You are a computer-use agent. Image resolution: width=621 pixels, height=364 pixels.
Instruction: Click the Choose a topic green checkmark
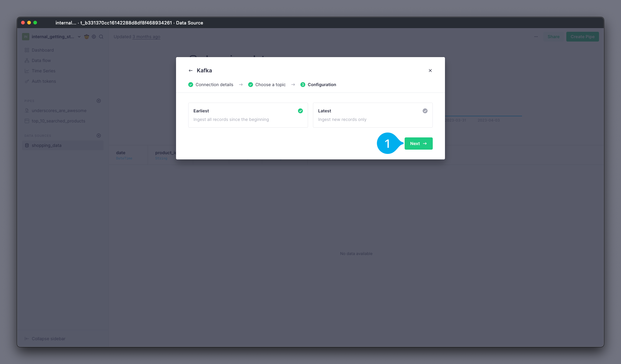(x=251, y=85)
